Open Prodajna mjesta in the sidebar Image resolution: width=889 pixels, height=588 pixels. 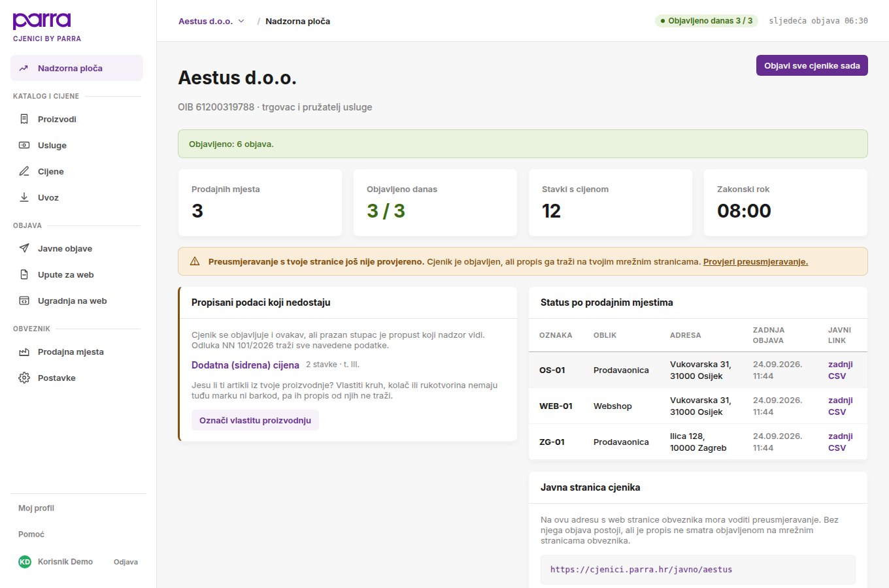point(76,351)
